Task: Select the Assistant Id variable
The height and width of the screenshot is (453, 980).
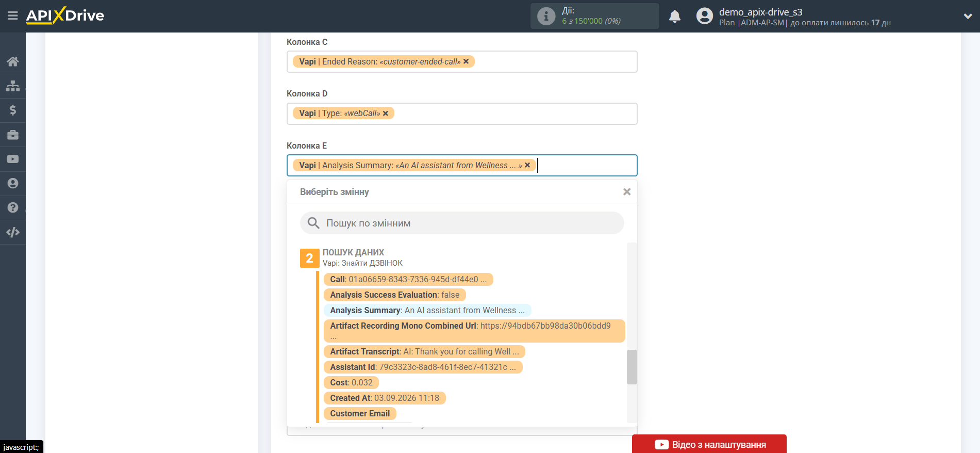Action: 423,367
